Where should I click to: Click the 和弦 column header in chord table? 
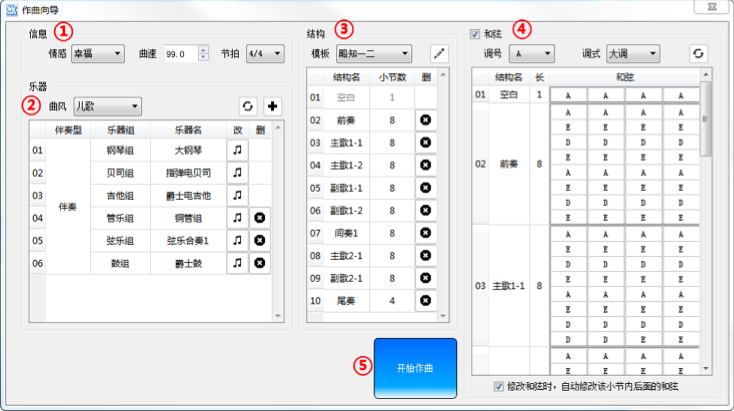coord(624,77)
